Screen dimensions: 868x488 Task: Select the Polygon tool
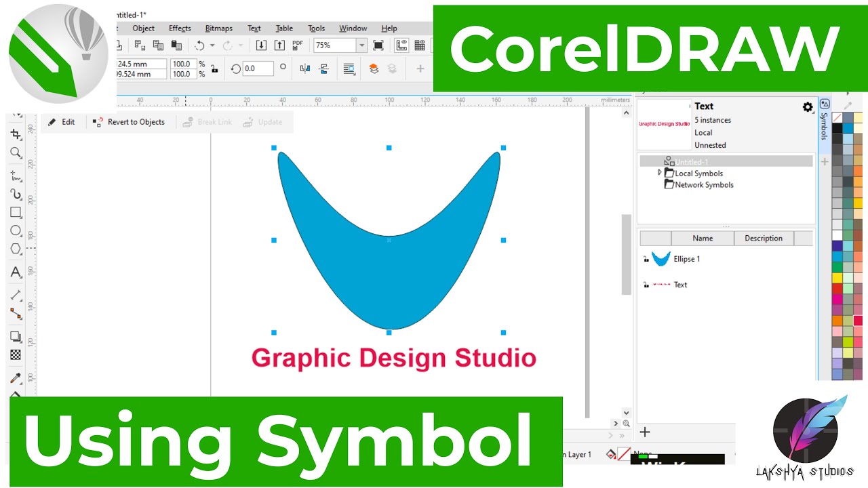tap(16, 249)
